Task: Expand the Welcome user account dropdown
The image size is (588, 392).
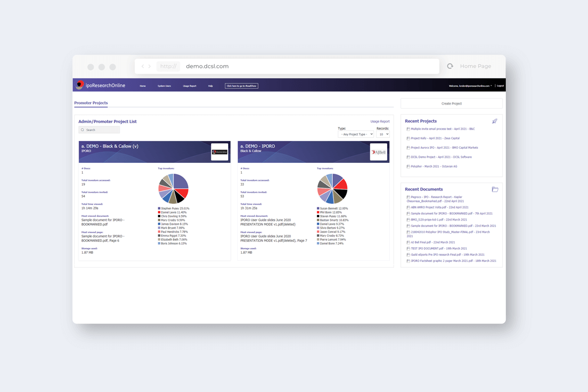Action: [470, 86]
